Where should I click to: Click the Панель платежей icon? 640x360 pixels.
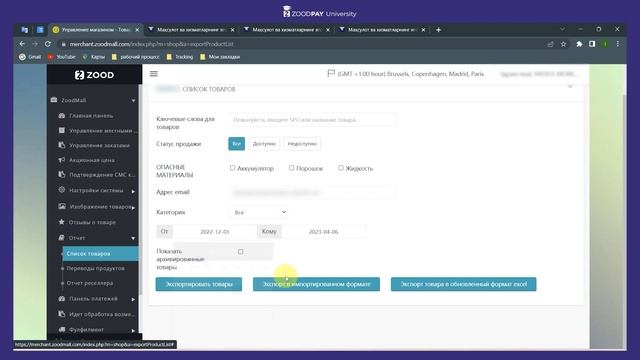click(x=62, y=298)
